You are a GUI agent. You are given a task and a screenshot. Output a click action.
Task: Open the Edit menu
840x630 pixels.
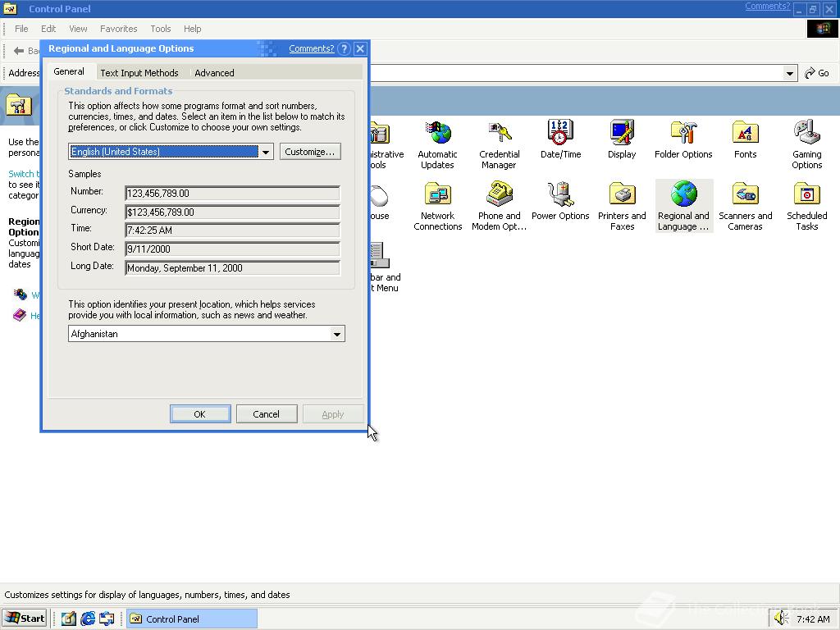coord(48,29)
